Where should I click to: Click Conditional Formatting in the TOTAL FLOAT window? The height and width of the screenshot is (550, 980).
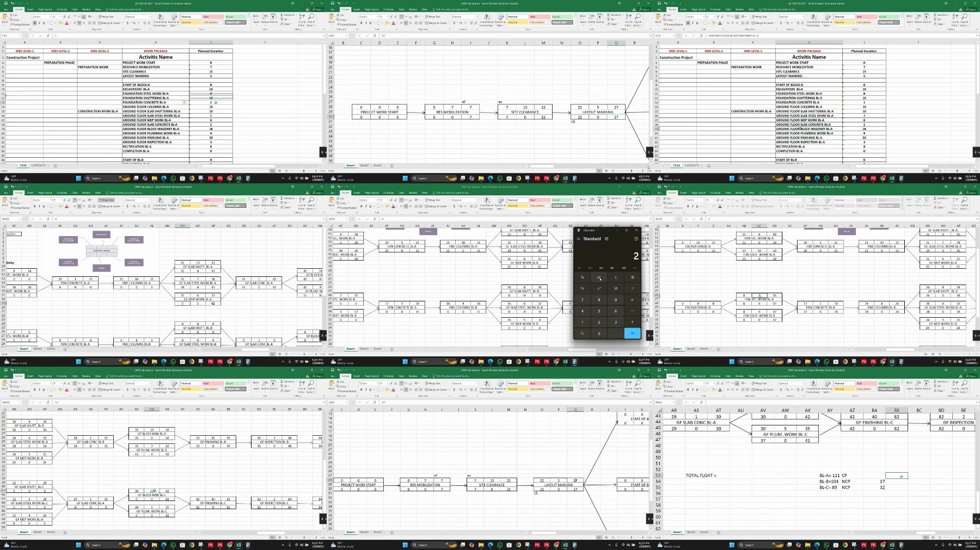coord(813,386)
